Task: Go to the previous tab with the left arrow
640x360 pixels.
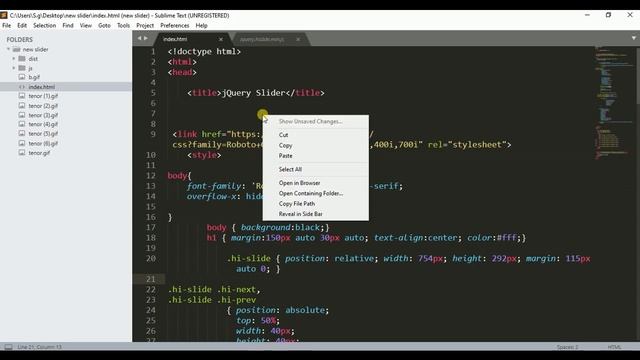Action: (x=139, y=38)
